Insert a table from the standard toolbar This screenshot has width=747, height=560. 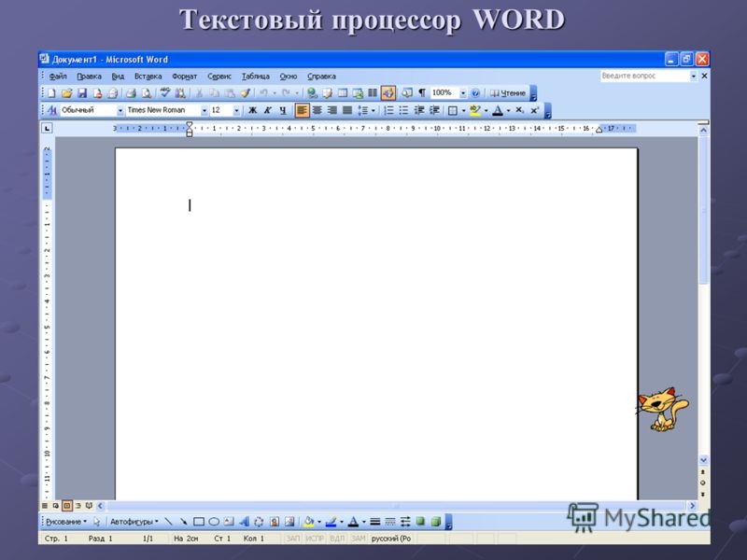343,93
